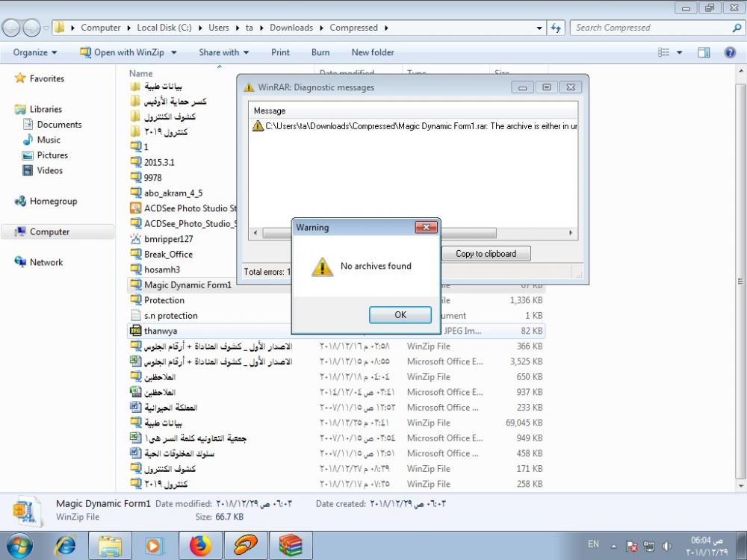Click Burn in the Explorer toolbar

(x=320, y=52)
